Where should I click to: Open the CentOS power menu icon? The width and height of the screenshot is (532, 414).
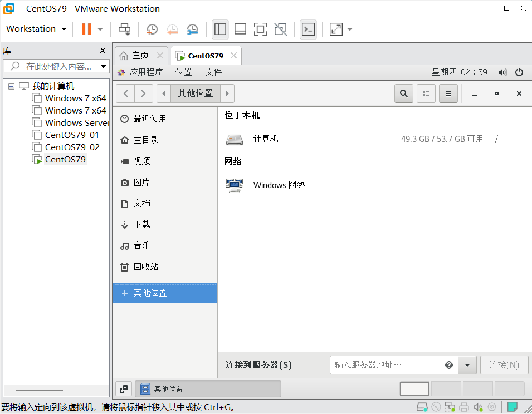pos(519,72)
